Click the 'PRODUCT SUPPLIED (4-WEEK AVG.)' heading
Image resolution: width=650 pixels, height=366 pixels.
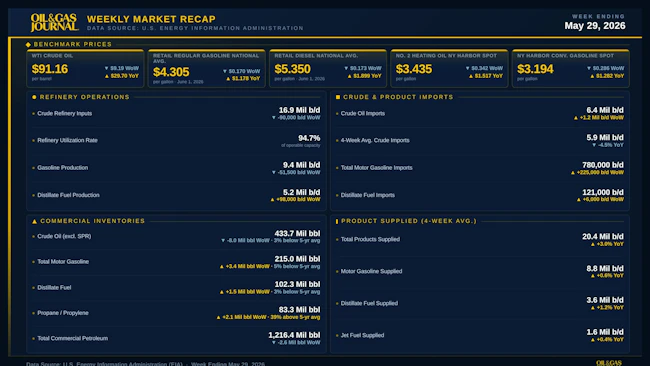point(409,221)
